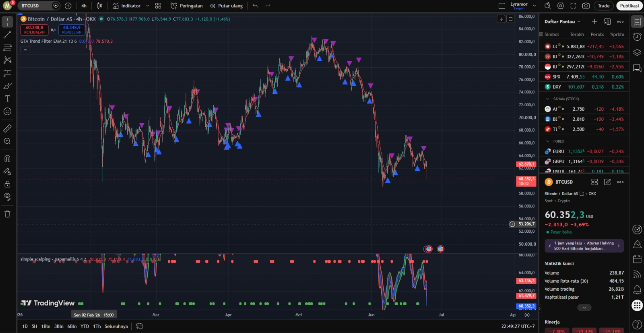Open chart settings hexagon icon
Screen dimensions: 644x333
click(561, 6)
